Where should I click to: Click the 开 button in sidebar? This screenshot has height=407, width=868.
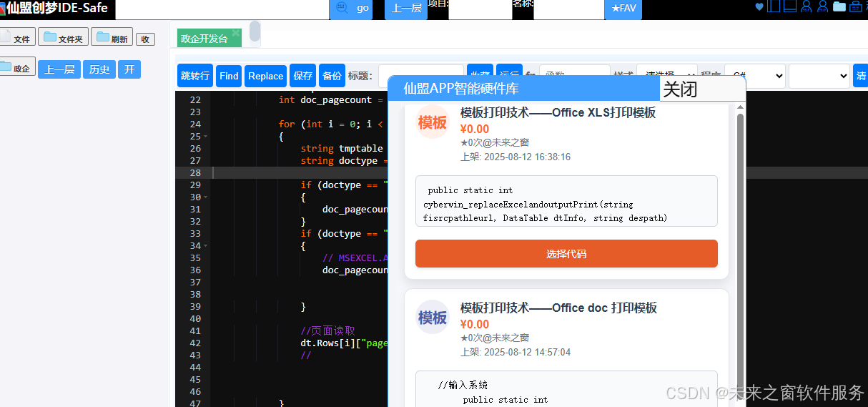tap(129, 69)
